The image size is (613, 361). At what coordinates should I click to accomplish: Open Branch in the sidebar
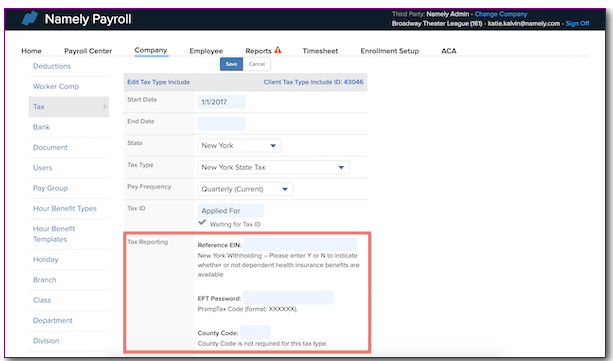(x=45, y=280)
